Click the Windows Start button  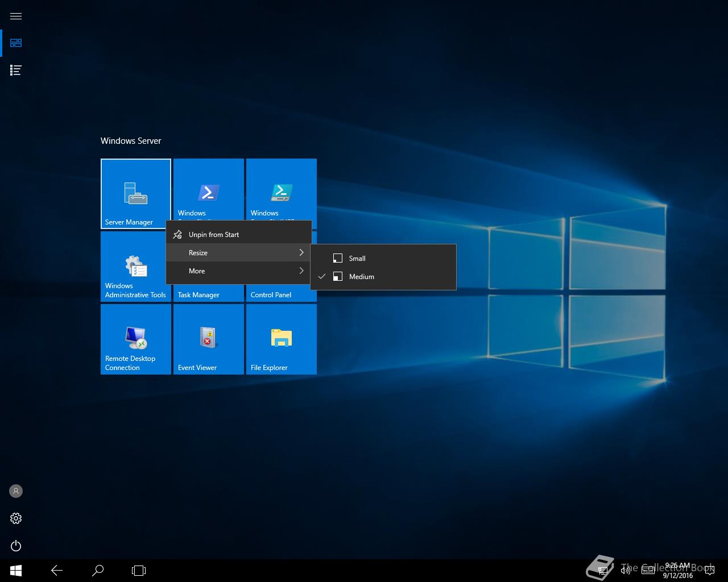click(16, 571)
